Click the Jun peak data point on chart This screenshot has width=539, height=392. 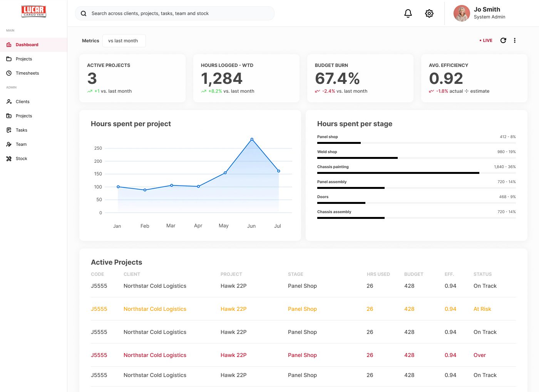(x=252, y=139)
